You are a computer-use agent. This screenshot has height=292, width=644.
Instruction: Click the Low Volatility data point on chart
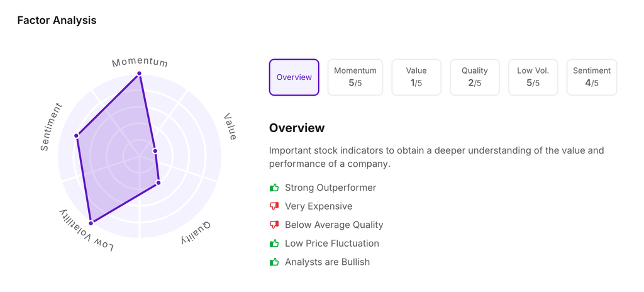[91, 223]
